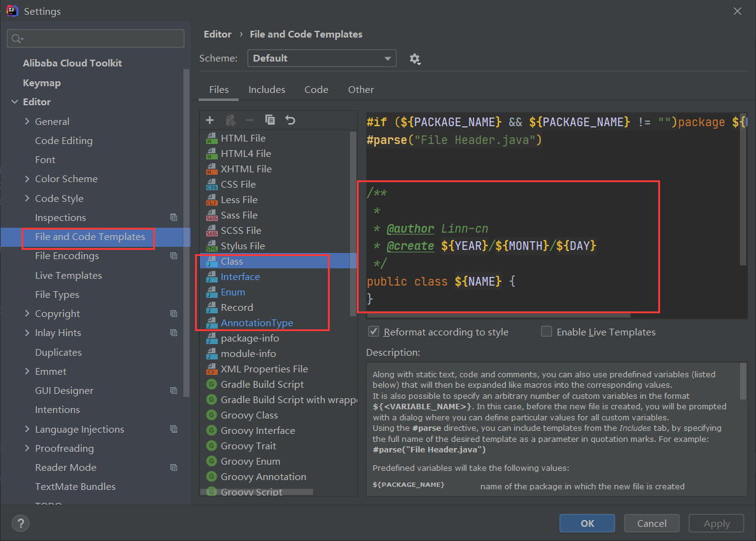Open the Scheme Default dropdown
756x541 pixels.
(x=322, y=58)
